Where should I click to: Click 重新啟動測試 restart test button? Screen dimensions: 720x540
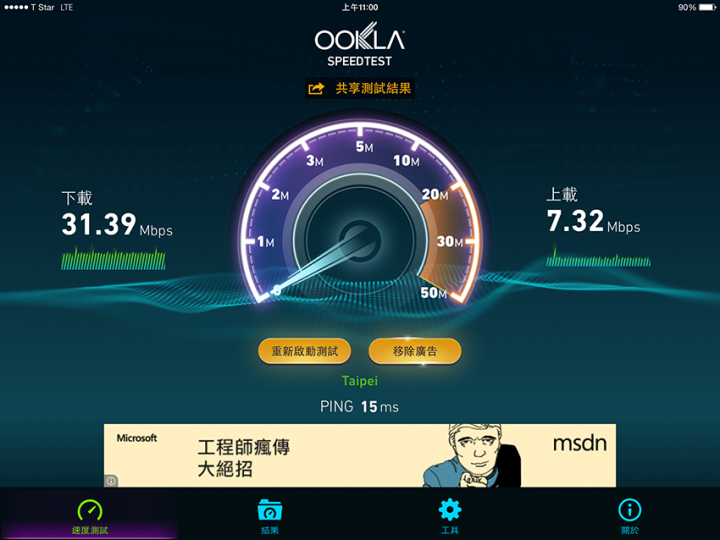pos(305,351)
